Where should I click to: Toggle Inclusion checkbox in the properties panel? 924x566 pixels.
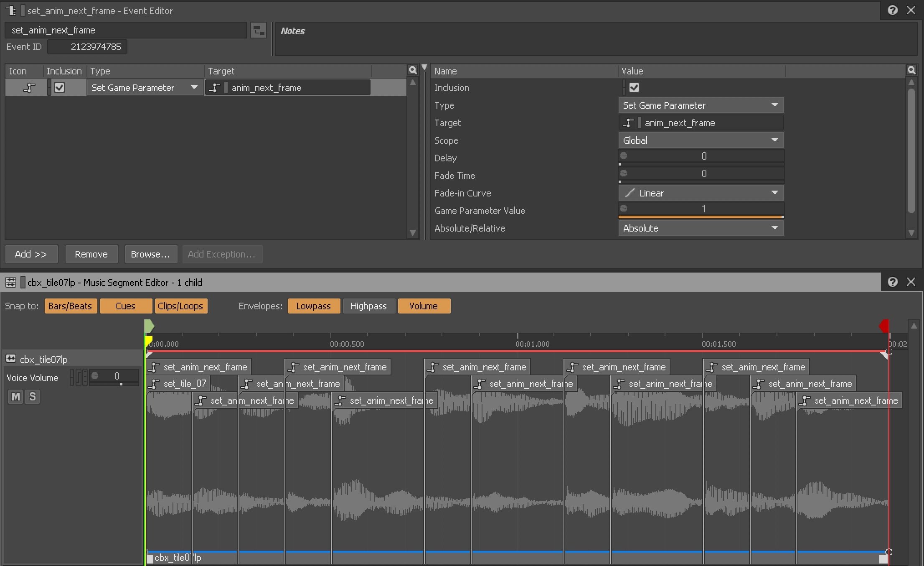(634, 88)
